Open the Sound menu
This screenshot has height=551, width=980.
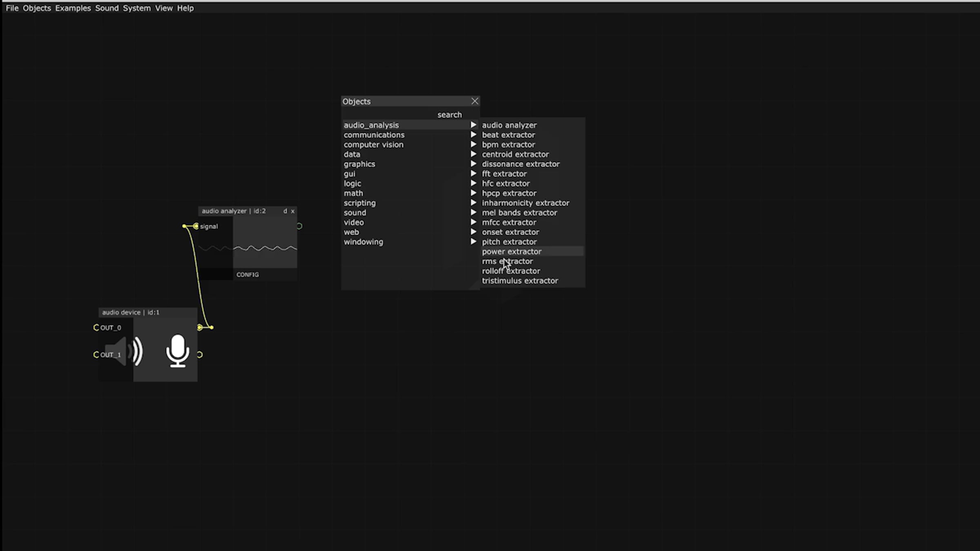click(107, 8)
